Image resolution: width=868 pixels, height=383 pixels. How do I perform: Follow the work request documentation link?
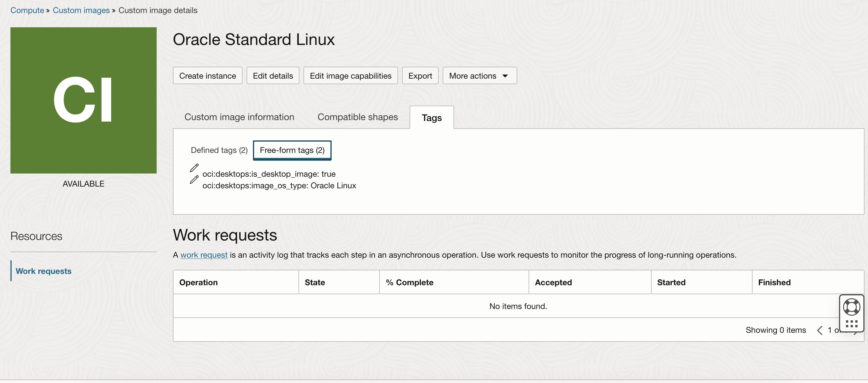click(x=204, y=255)
